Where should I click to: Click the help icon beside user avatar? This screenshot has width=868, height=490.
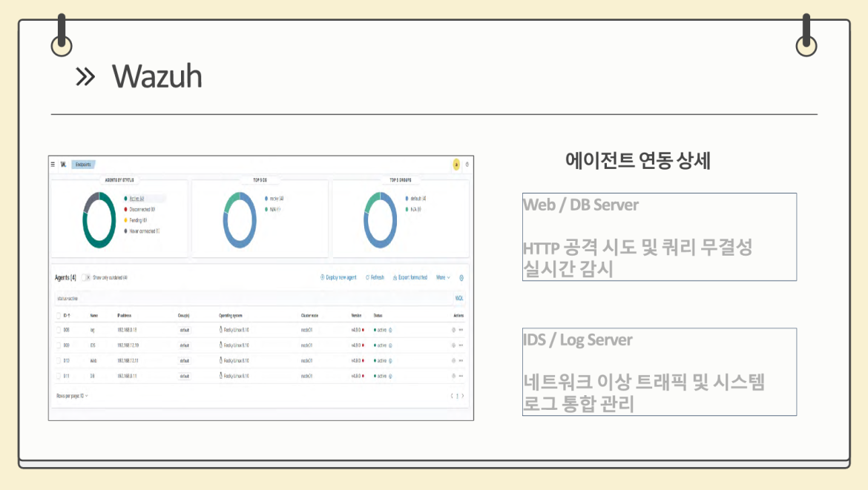coord(467,165)
